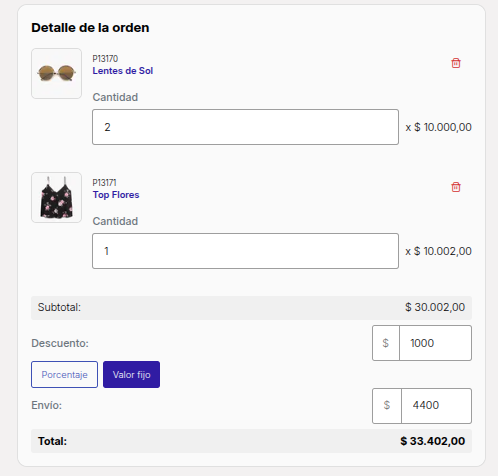The height and width of the screenshot is (476, 498).
Task: Open the Lentes de Sol product link
Action: click(123, 71)
